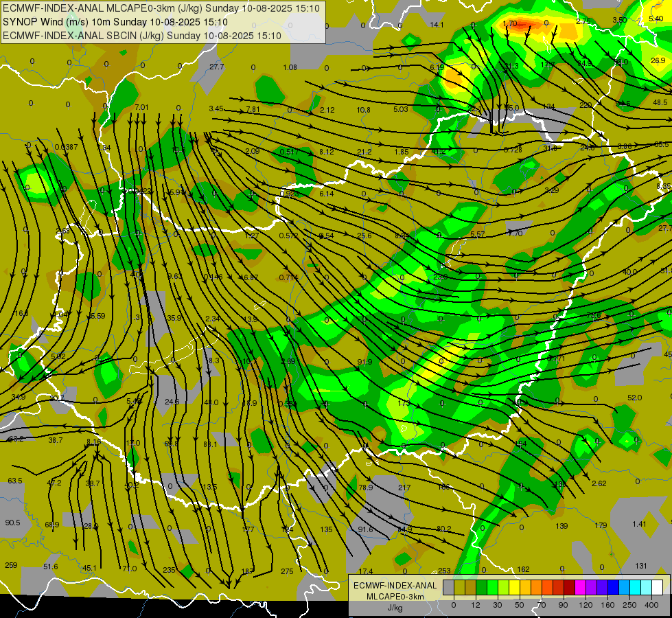Click the gray swatch in the legend
The width and height of the screenshot is (672, 618).
pyautogui.click(x=448, y=587)
